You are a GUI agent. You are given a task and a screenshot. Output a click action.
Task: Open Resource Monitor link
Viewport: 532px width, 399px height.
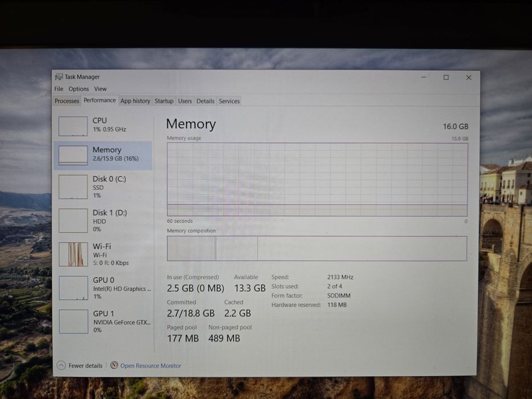pos(151,366)
